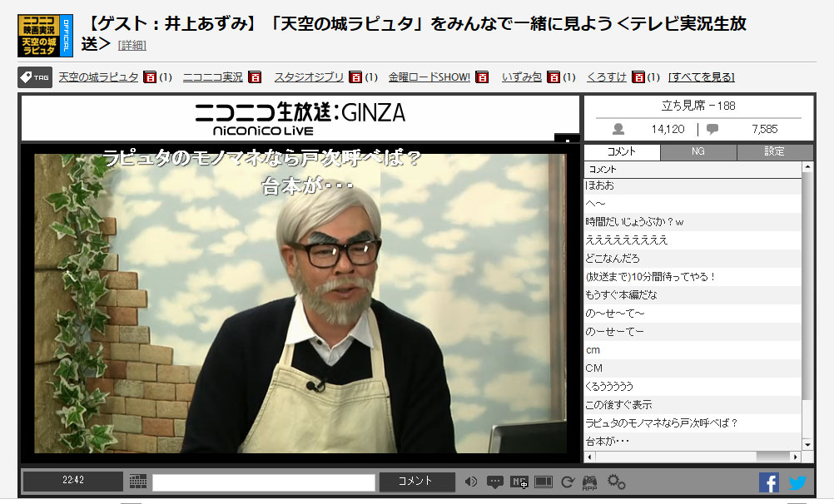Open encyclopedia icon beside 金曜ロードSHOW! tag
This screenshot has height=504, width=834.
(x=482, y=77)
